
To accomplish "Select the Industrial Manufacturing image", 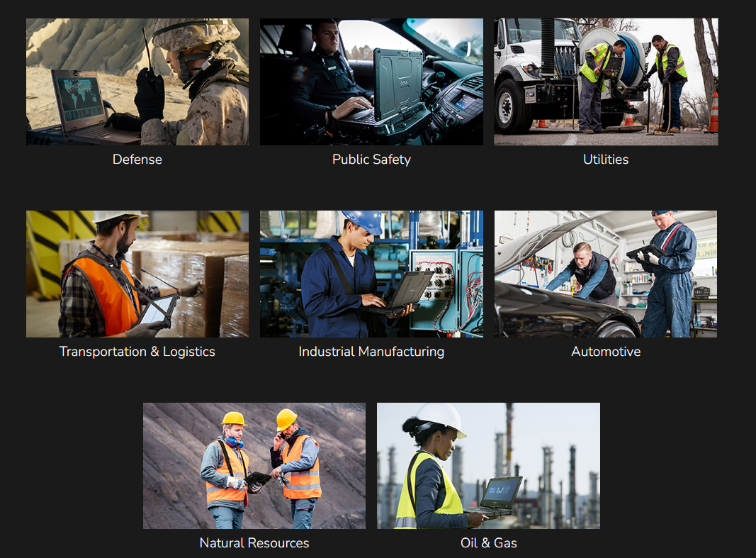I will click(371, 274).
